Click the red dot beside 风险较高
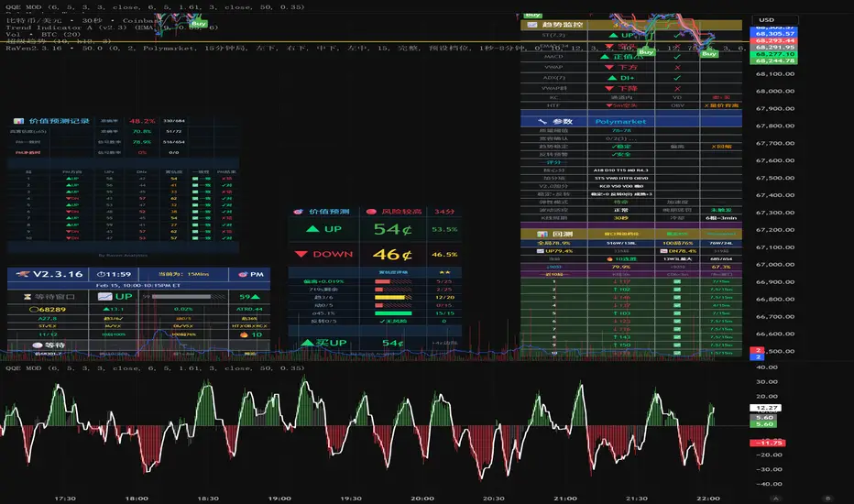This screenshot has height=504, width=854. tap(371, 212)
